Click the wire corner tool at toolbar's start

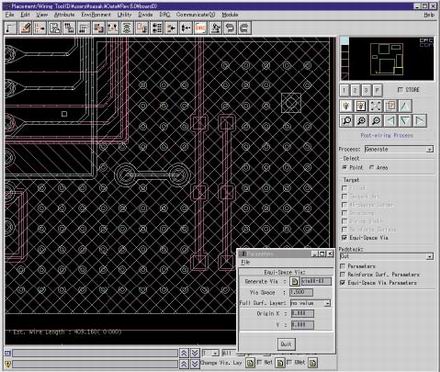[x=11, y=28]
